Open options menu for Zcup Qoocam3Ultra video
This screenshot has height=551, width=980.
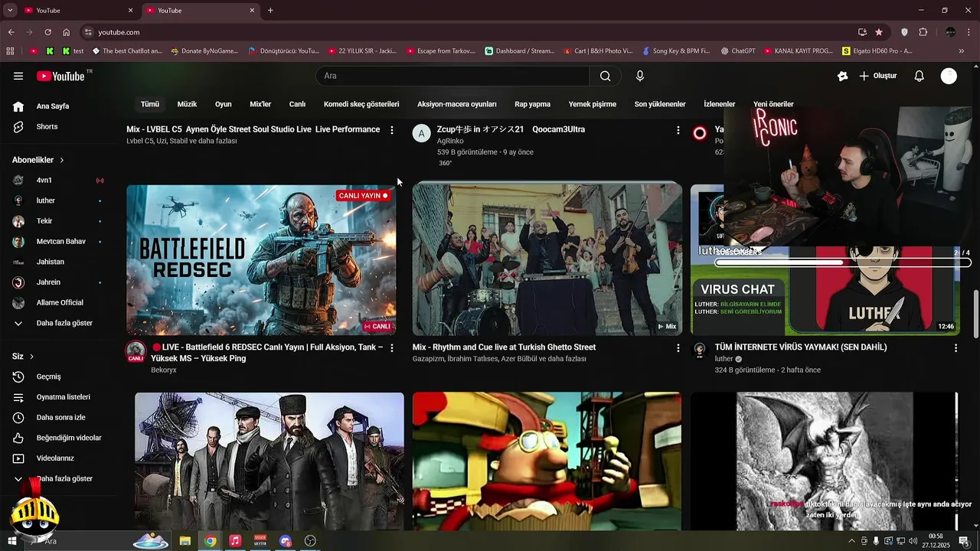pyautogui.click(x=678, y=130)
